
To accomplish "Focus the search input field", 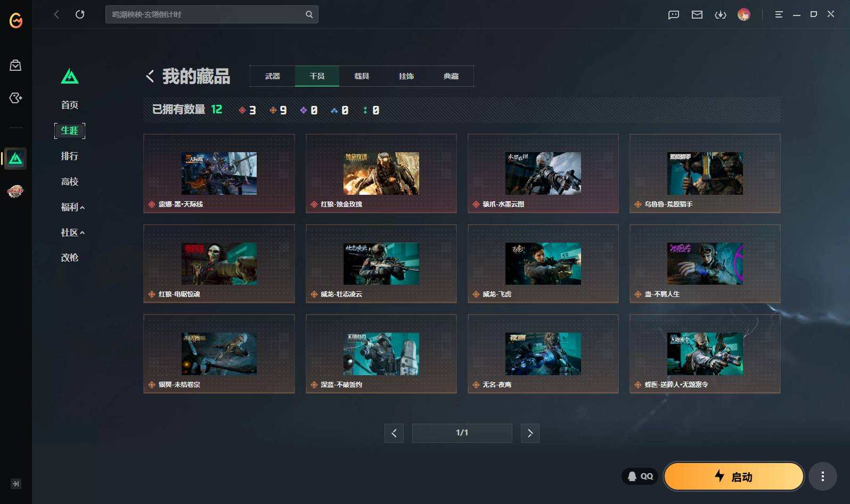I will [212, 14].
